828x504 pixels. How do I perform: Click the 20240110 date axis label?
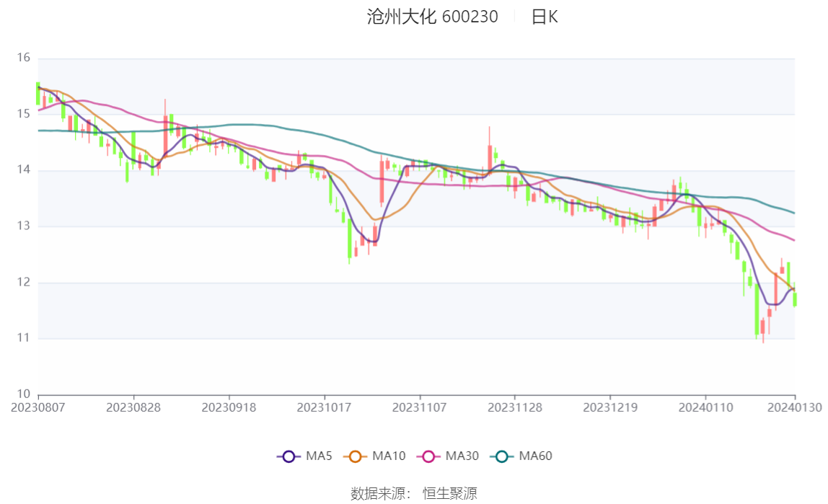pos(706,408)
